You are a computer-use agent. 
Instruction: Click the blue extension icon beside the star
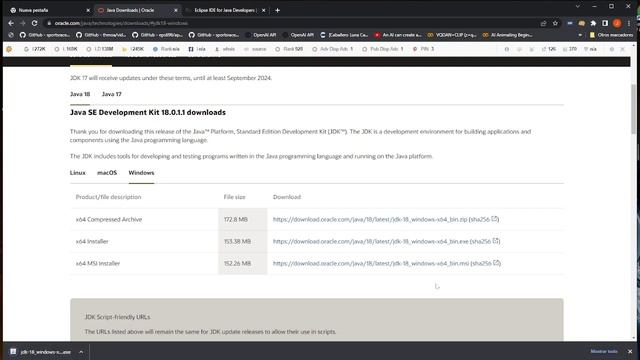(570, 23)
